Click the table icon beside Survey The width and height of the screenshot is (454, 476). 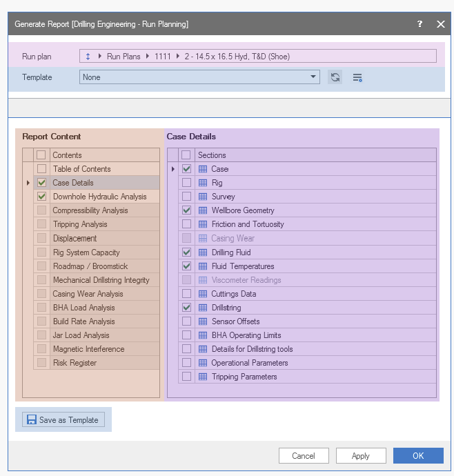pos(203,197)
